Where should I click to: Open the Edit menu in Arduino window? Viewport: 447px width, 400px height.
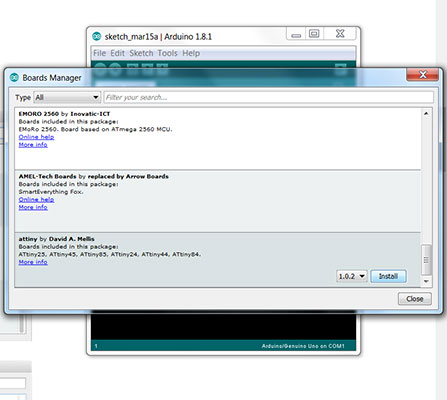point(117,53)
